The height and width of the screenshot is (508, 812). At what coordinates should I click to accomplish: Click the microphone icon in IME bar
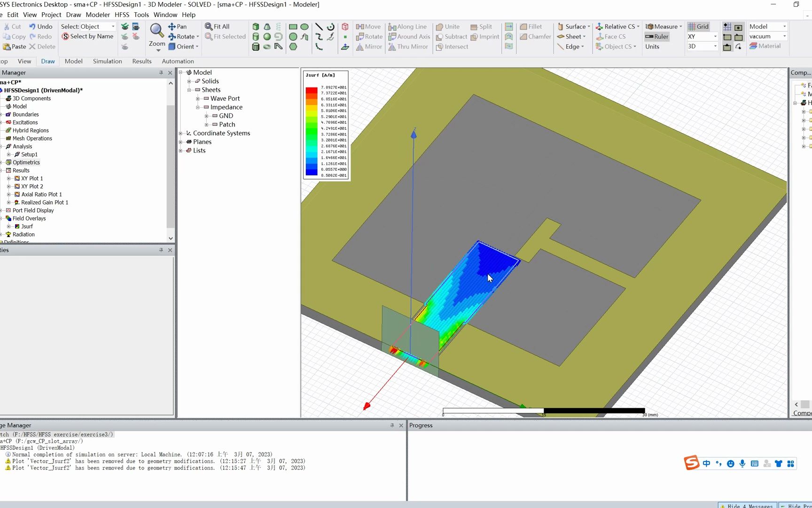click(742, 464)
